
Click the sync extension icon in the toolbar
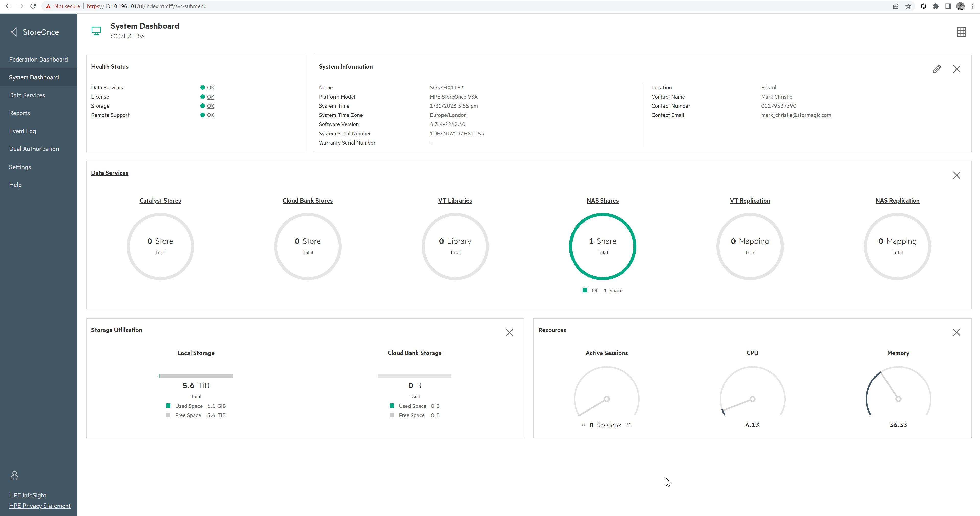coord(923,6)
